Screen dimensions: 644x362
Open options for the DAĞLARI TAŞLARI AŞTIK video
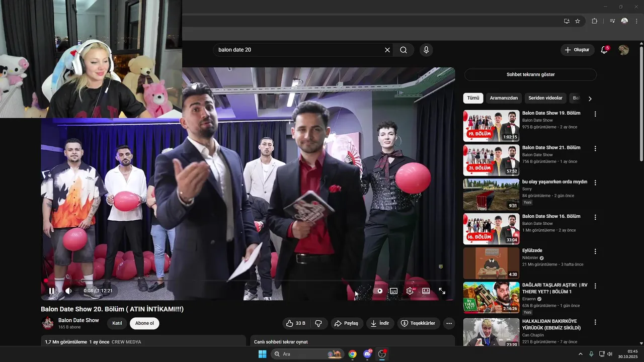[595, 286]
